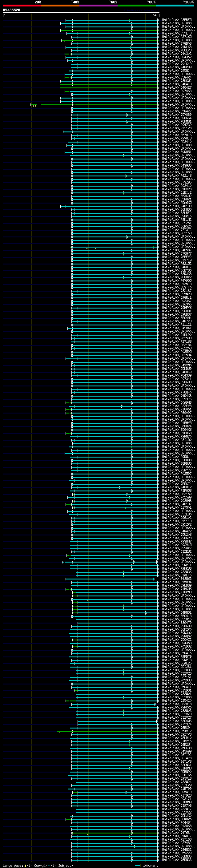The width and height of the screenshot is (197, 868).
Task: Click the label UniRef100_P11118
Action: pyautogui.click(x=176, y=521)
